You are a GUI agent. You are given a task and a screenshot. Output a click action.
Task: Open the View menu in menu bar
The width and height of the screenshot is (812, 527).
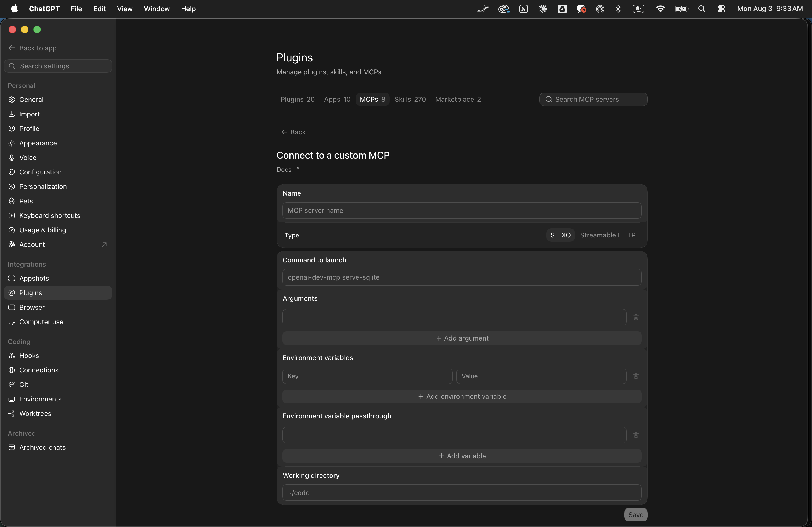coord(125,9)
